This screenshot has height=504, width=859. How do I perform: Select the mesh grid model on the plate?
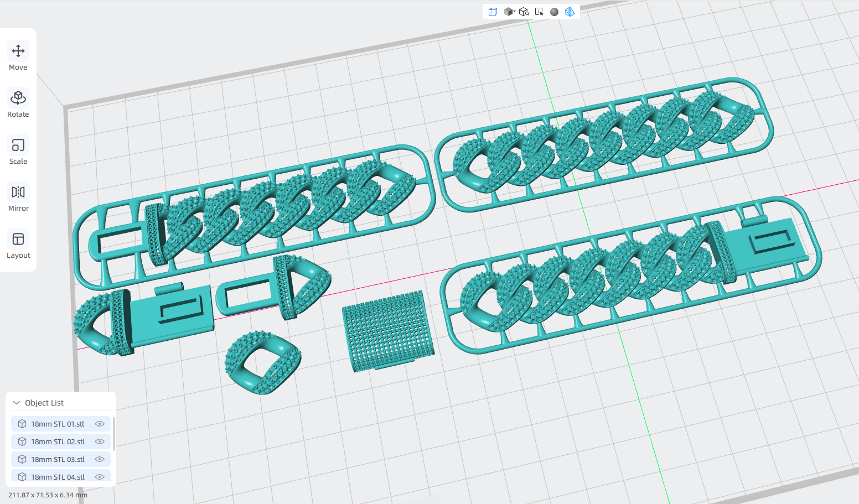click(x=387, y=331)
